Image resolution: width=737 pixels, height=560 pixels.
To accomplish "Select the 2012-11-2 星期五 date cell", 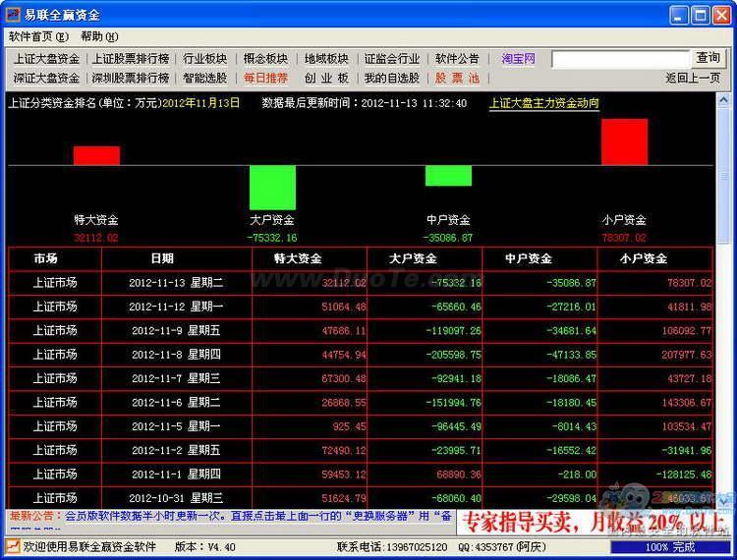I will click(176, 451).
